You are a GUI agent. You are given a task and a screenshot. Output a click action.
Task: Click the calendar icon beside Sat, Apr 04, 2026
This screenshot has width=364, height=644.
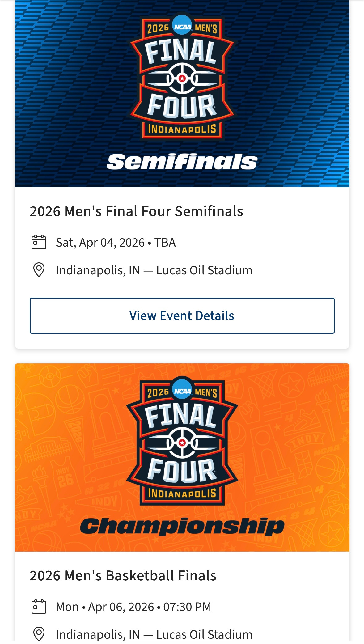(39, 242)
